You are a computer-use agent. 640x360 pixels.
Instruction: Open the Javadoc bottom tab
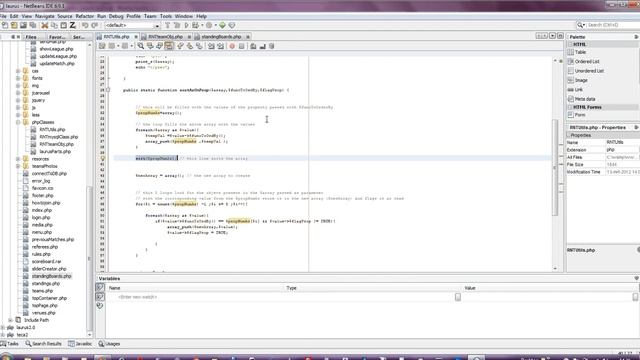tap(80, 344)
